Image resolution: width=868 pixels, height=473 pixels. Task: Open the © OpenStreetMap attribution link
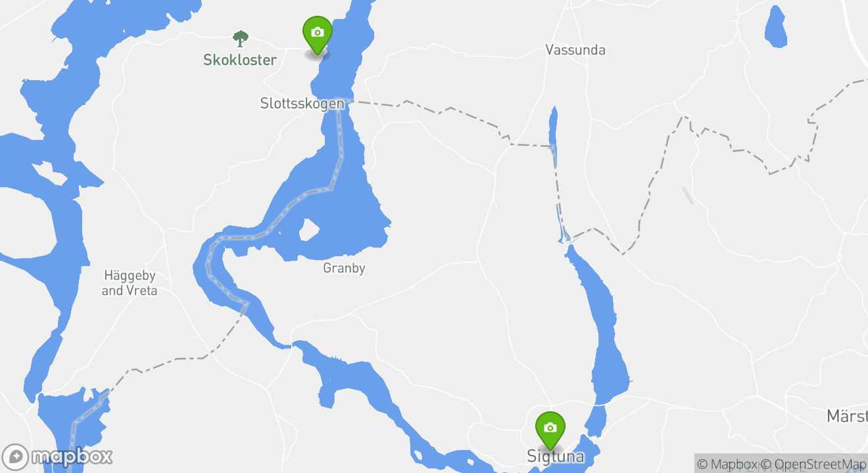coord(813,464)
